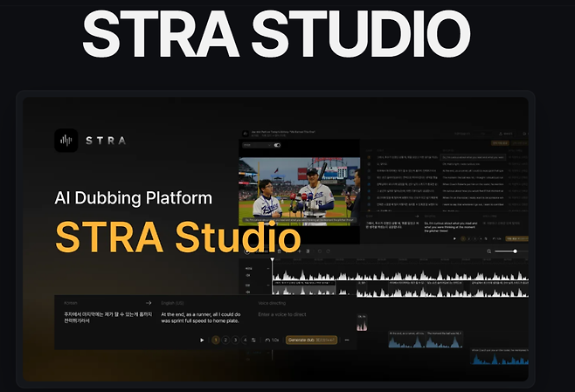Select take 1 in bottom segment panel
575x392 pixels.
click(x=216, y=340)
